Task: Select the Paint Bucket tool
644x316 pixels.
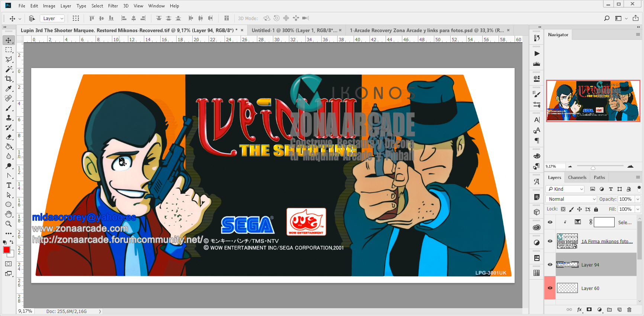Action: point(9,146)
